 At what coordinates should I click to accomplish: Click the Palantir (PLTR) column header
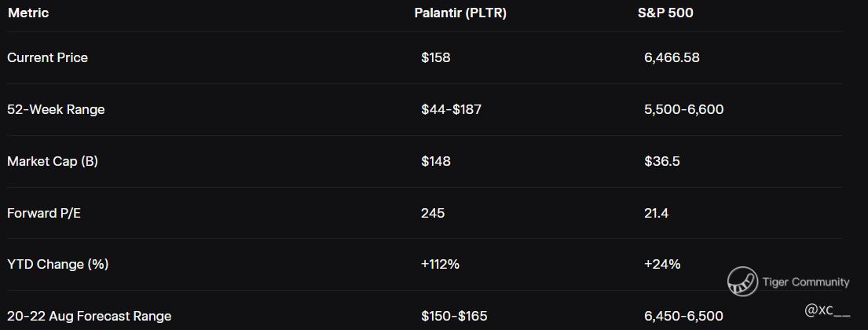tap(460, 13)
